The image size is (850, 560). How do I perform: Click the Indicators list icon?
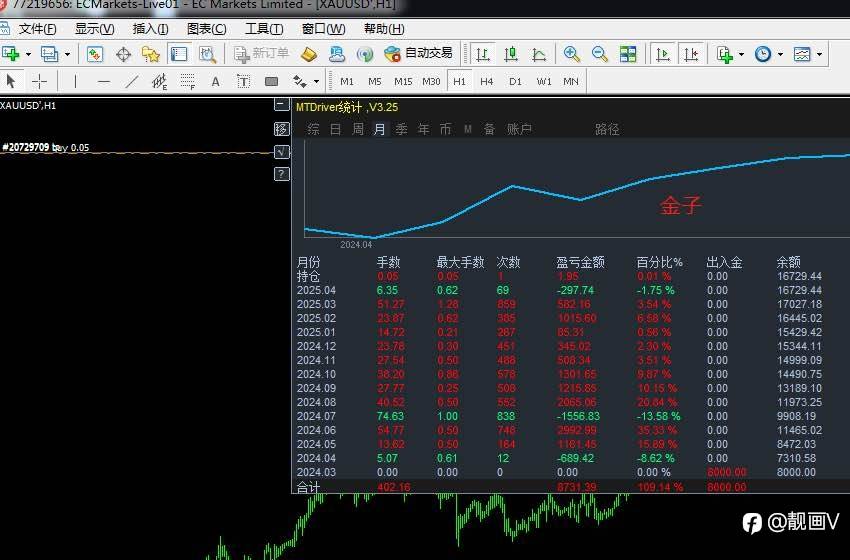click(x=724, y=54)
